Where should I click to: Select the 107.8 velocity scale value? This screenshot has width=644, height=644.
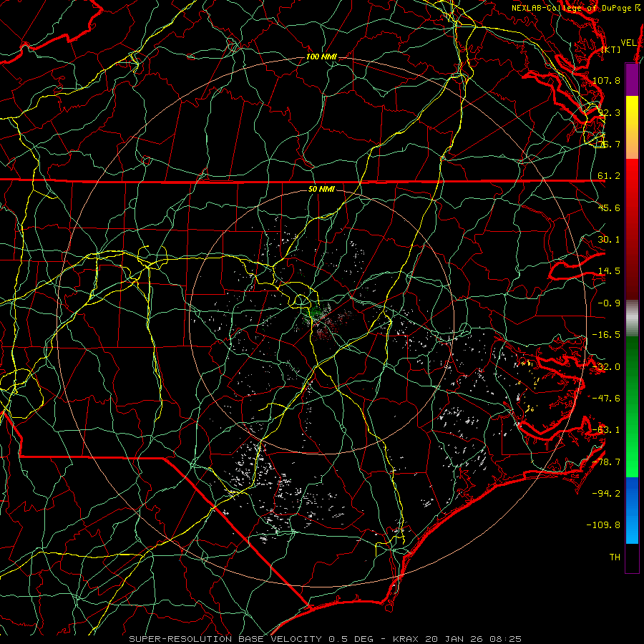coord(606,80)
